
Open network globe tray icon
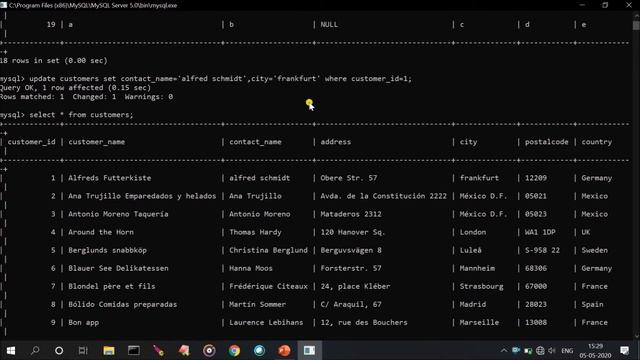click(x=540, y=351)
